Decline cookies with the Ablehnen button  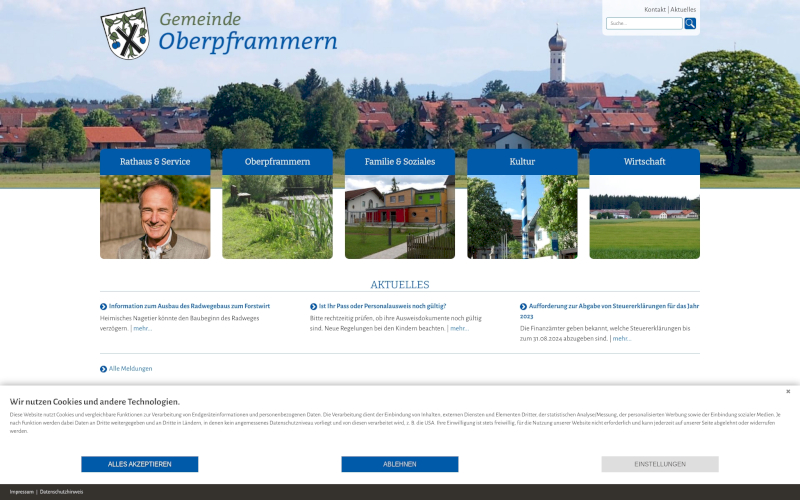[399, 464]
